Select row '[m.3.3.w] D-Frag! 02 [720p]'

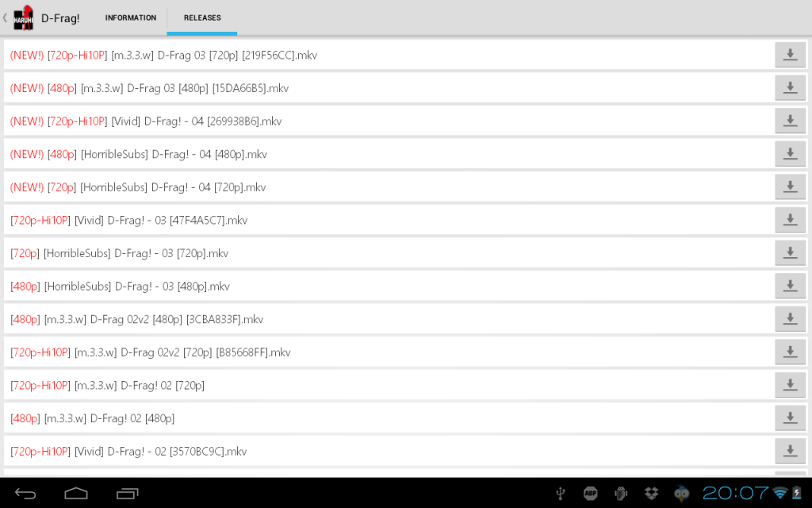pyautogui.click(x=389, y=385)
